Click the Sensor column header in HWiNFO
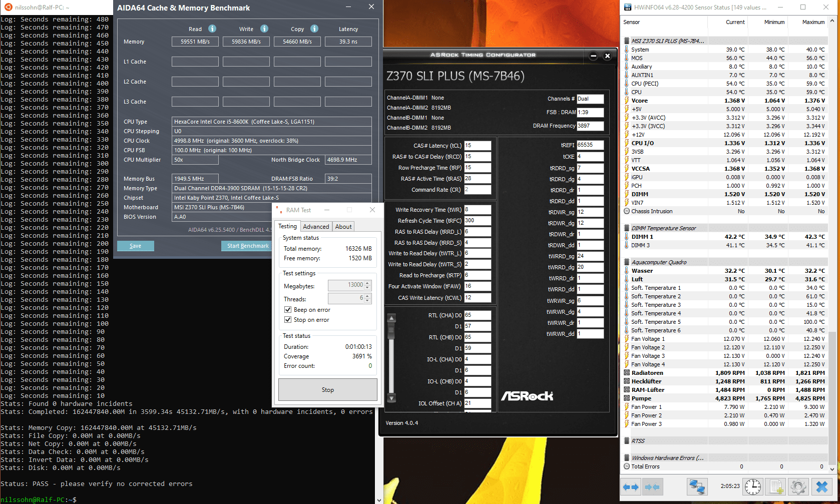 click(664, 22)
